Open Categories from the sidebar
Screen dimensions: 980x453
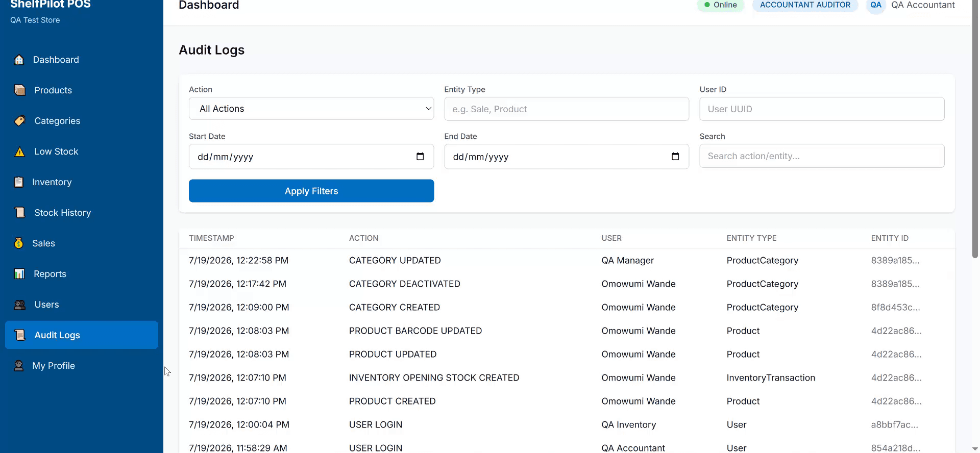tap(82, 121)
